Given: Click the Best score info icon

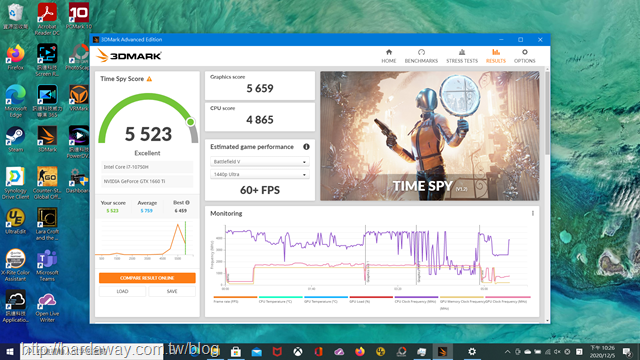Looking at the screenshot, I should pos(187,202).
